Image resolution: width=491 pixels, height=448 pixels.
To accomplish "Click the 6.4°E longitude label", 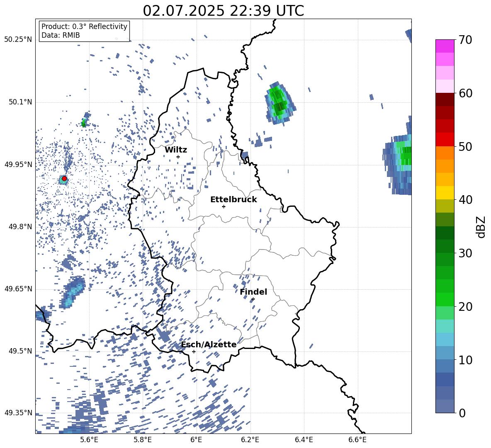I will 304,440.
